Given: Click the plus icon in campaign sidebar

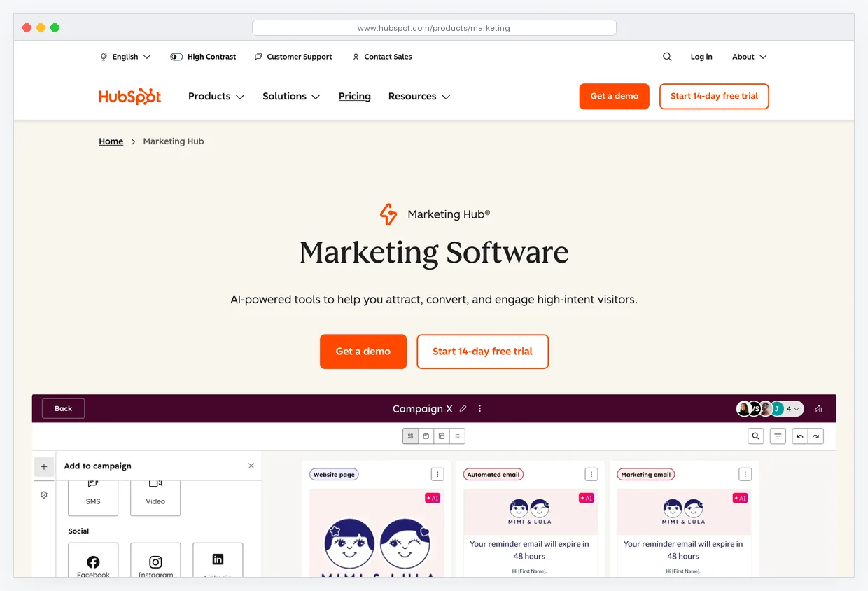Looking at the screenshot, I should pos(44,467).
